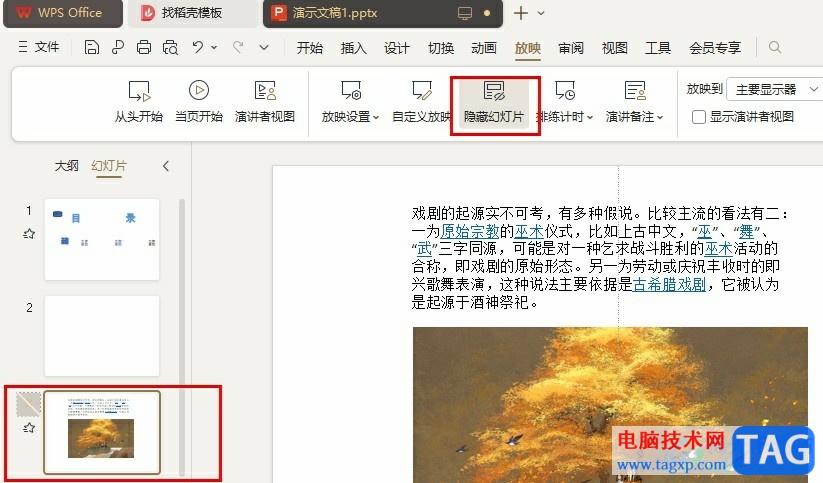Switch to the 工具 ribbon tab

pos(658,48)
